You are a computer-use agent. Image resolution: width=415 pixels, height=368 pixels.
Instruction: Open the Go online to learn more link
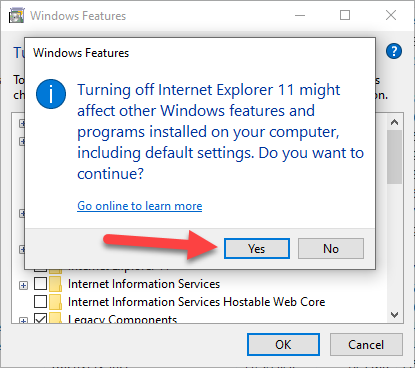tap(140, 206)
